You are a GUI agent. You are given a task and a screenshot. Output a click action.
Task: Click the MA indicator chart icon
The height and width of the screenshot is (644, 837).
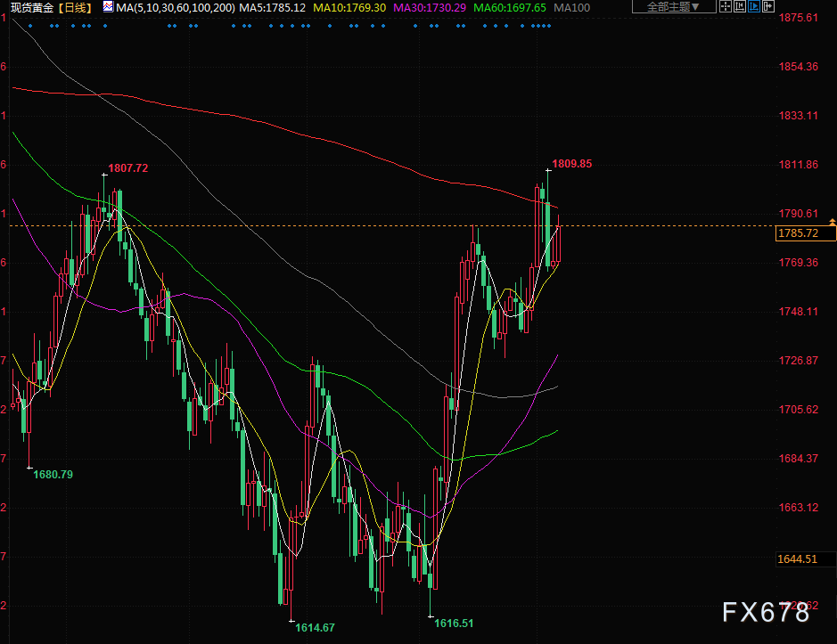coord(109,7)
